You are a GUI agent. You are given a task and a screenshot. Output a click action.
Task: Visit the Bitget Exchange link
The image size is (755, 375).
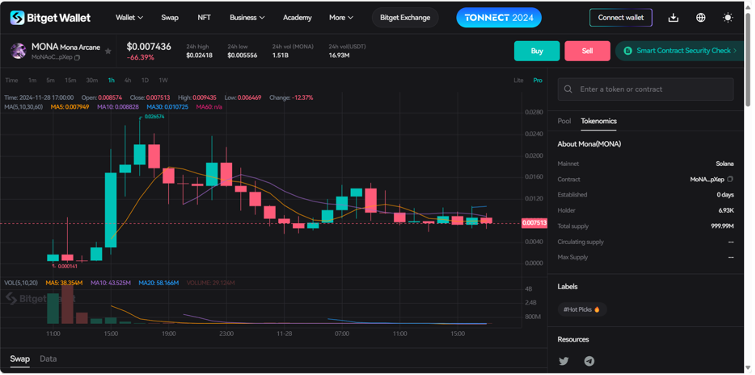pos(405,18)
